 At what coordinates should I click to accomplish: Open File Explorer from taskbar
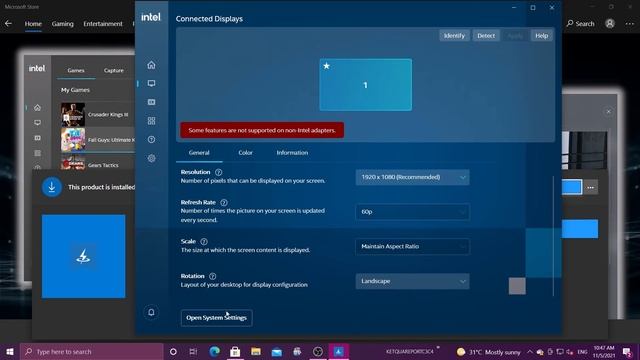pyautogui.click(x=256, y=351)
